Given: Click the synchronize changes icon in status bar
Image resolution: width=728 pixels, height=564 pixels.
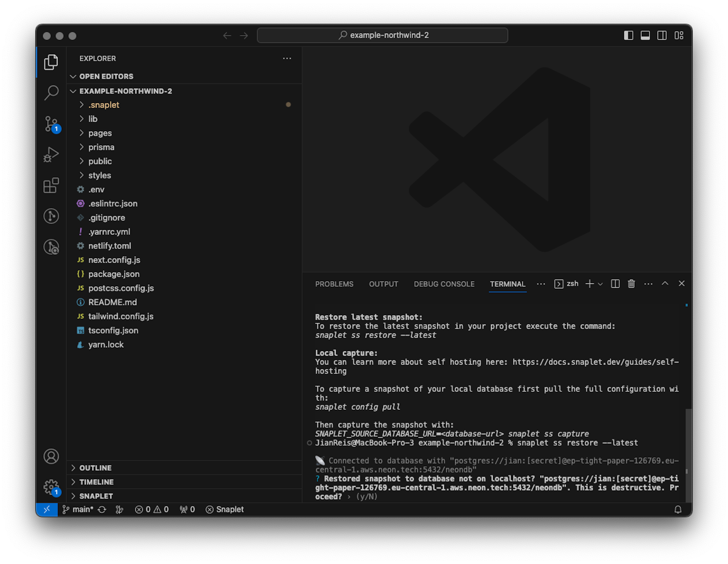Looking at the screenshot, I should tap(102, 509).
